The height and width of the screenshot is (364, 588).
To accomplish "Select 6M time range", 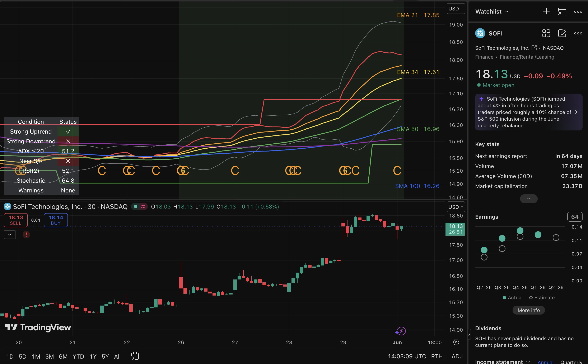I will pyautogui.click(x=63, y=356).
